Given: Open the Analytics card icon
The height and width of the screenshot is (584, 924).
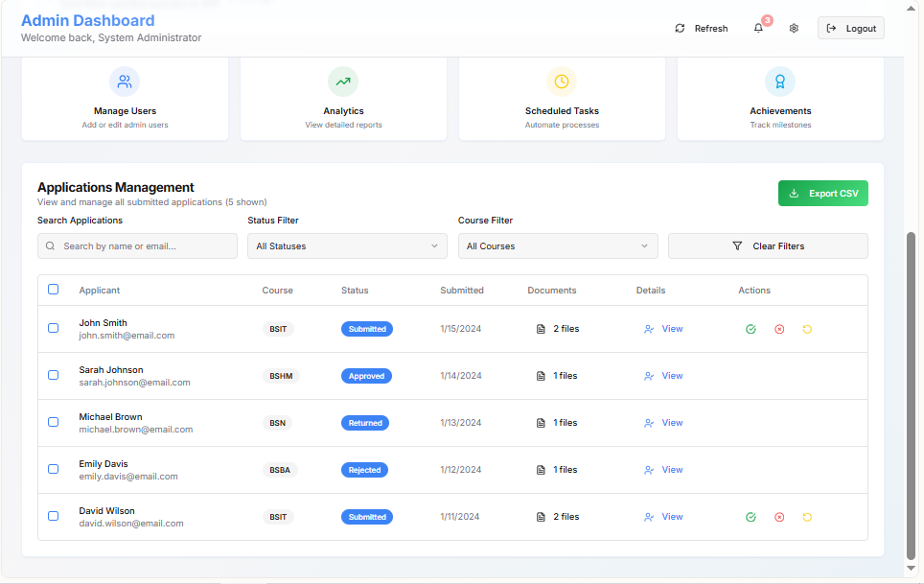Looking at the screenshot, I should 343,82.
